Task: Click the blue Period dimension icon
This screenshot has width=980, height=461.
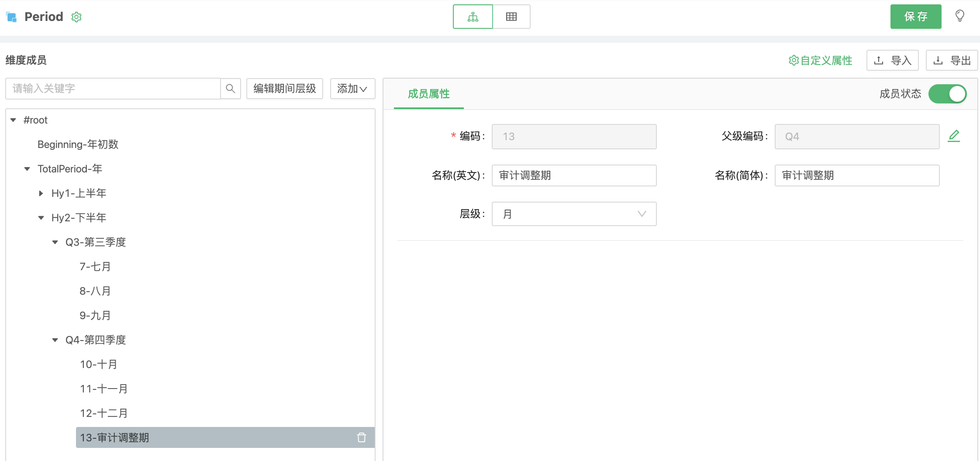Action: click(x=12, y=17)
